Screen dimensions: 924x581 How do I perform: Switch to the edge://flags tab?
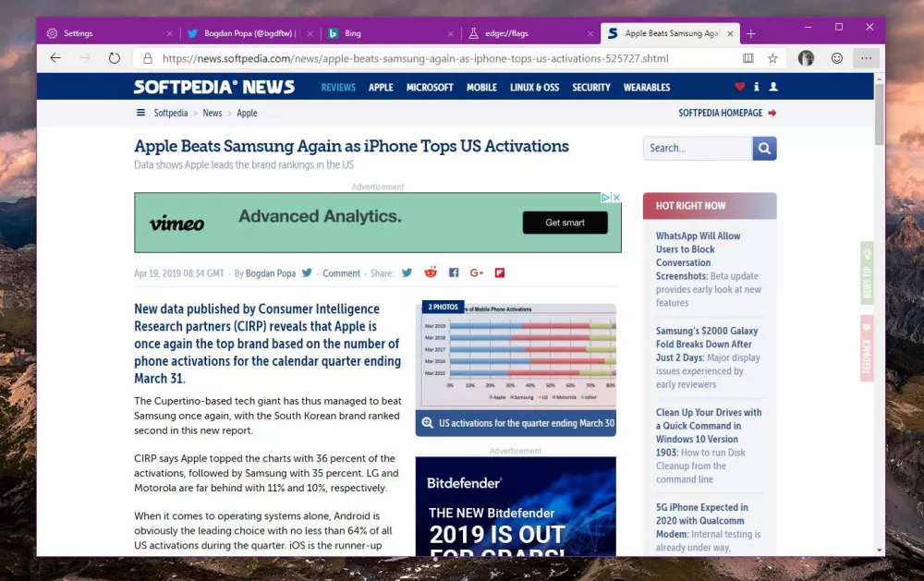[529, 33]
